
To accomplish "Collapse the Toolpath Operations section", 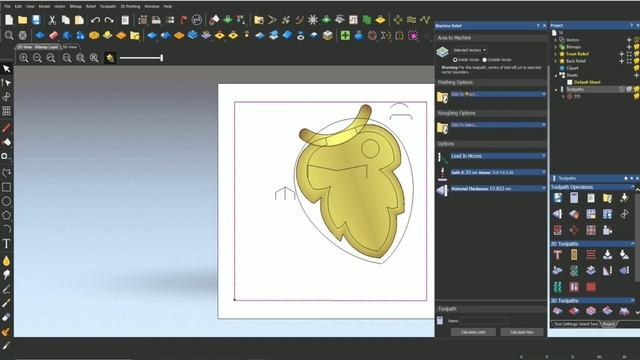I will pos(633,187).
